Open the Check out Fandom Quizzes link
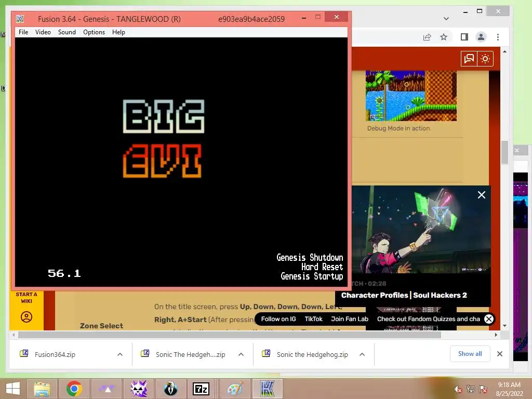532x399 pixels. tap(429, 319)
